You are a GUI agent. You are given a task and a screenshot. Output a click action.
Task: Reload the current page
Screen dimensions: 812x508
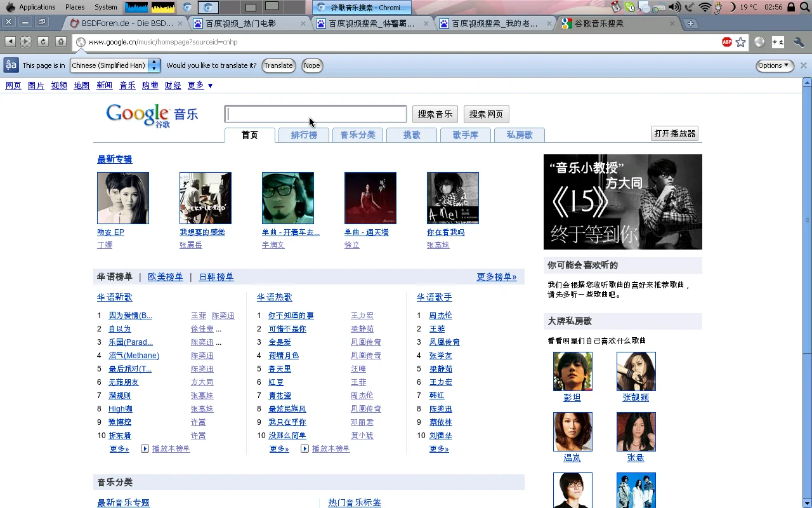43,42
